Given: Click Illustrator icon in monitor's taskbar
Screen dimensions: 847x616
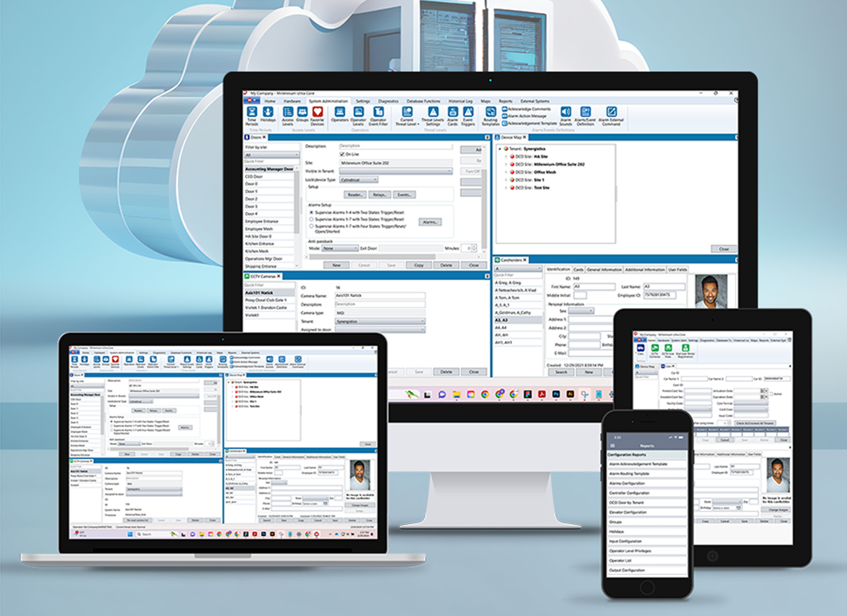Looking at the screenshot, I should click(x=570, y=394).
